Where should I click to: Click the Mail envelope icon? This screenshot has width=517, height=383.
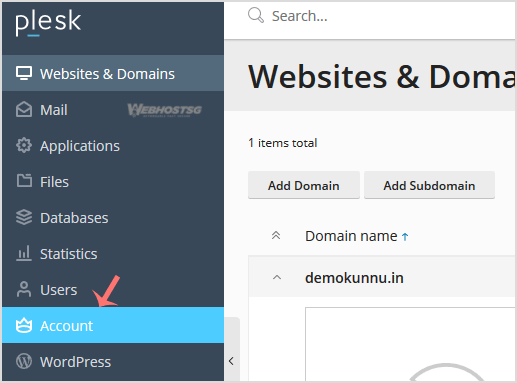coord(24,110)
